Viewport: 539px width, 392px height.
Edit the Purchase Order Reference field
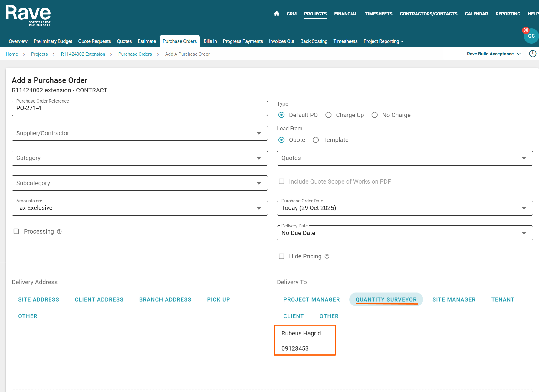140,108
